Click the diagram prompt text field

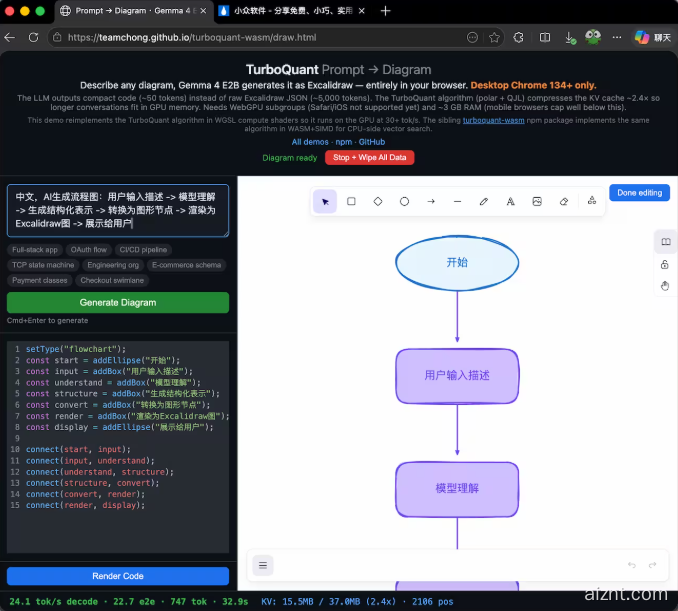(118, 210)
